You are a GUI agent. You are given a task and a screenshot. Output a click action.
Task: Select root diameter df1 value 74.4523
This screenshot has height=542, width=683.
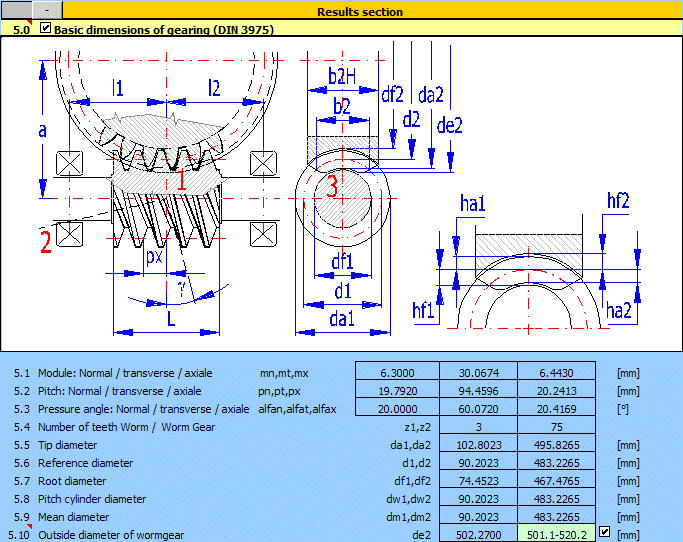pyautogui.click(x=478, y=481)
